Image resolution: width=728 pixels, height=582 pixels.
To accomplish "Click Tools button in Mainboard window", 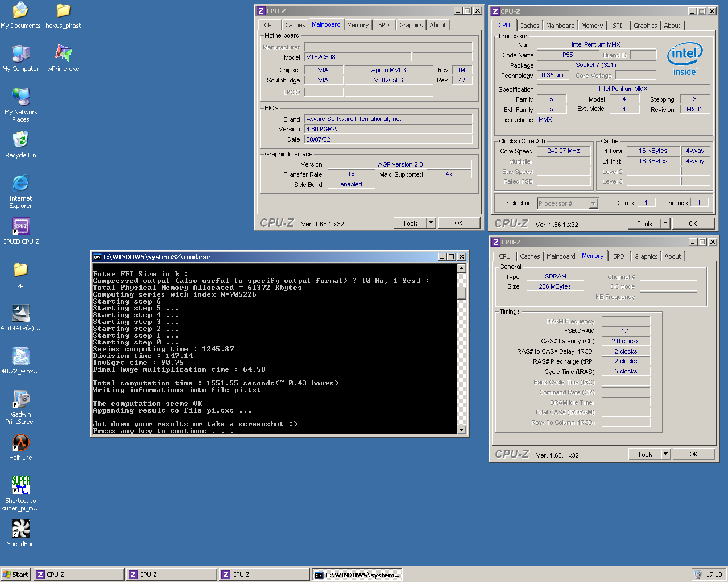I will click(x=410, y=223).
